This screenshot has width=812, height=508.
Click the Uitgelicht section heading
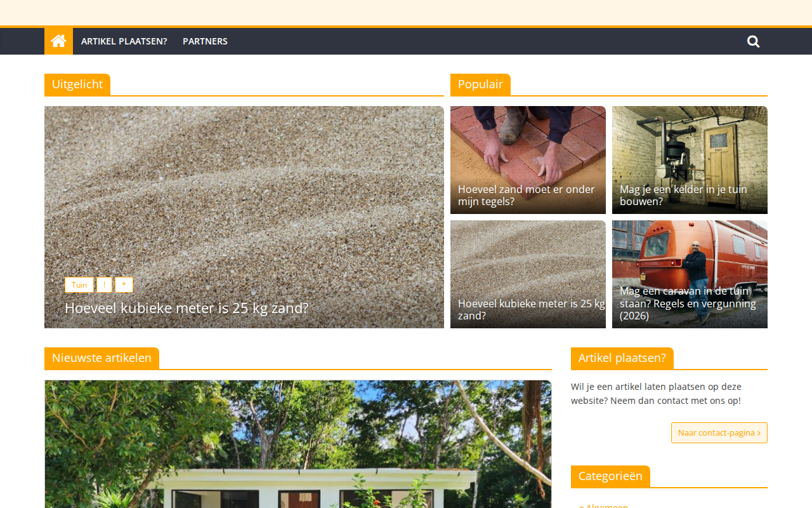coord(77,84)
